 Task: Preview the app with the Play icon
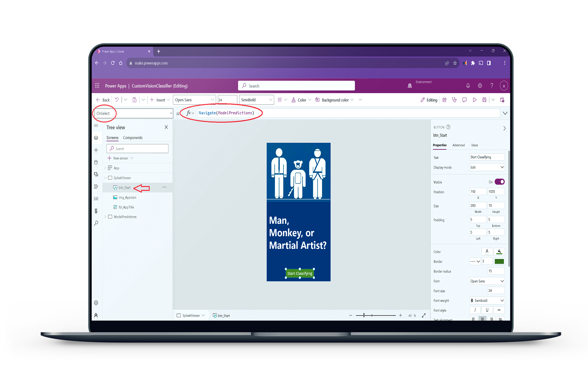(x=475, y=100)
